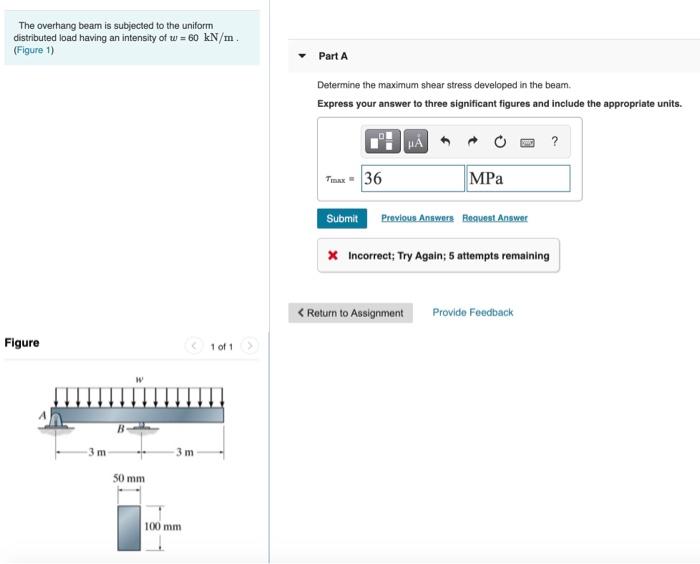
Task: Click the answer value field containing 36
Action: 413,178
